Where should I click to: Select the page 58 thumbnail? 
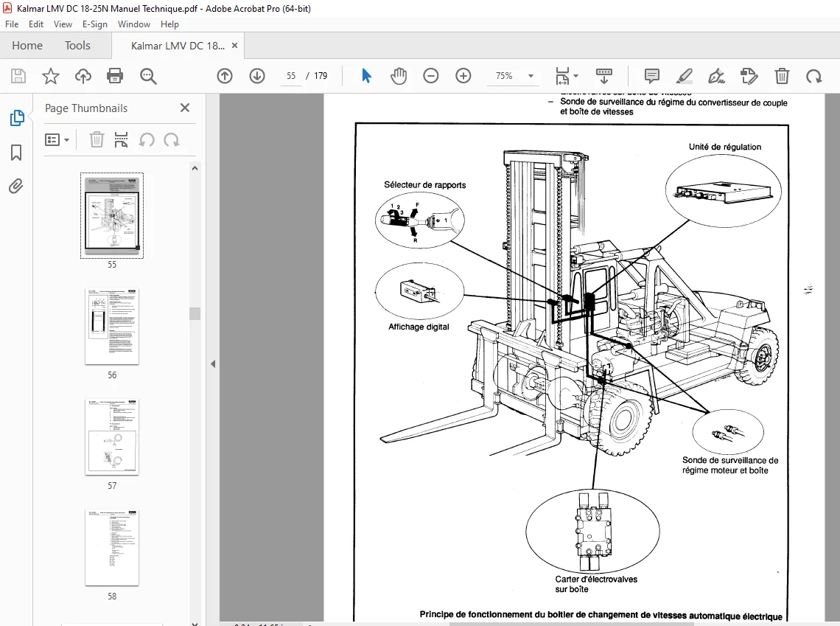[112, 548]
